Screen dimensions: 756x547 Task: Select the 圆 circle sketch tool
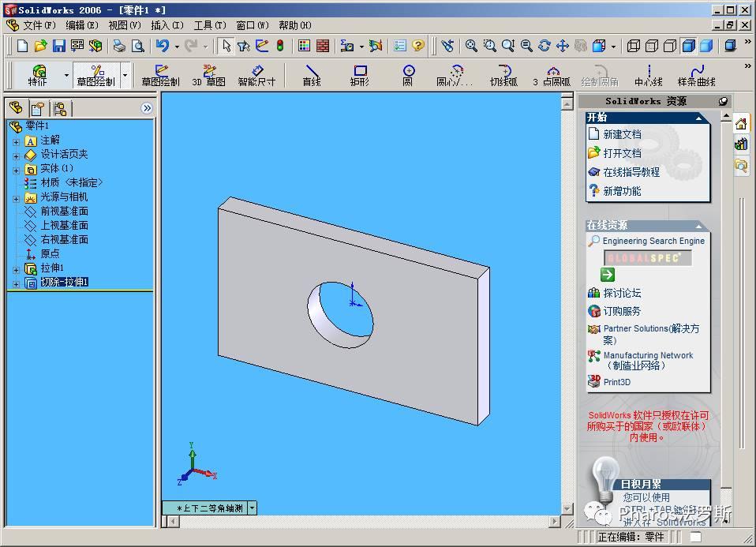tap(408, 76)
